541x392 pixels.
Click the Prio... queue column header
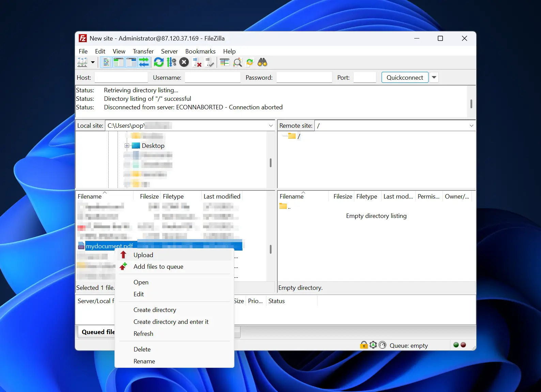pyautogui.click(x=256, y=301)
